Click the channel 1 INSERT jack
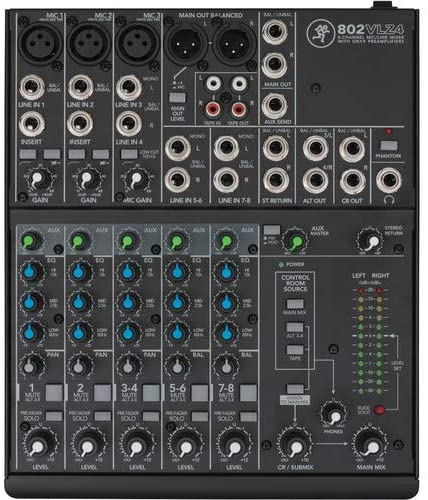Image resolution: width=428 pixels, height=500 pixels. pos(32,124)
